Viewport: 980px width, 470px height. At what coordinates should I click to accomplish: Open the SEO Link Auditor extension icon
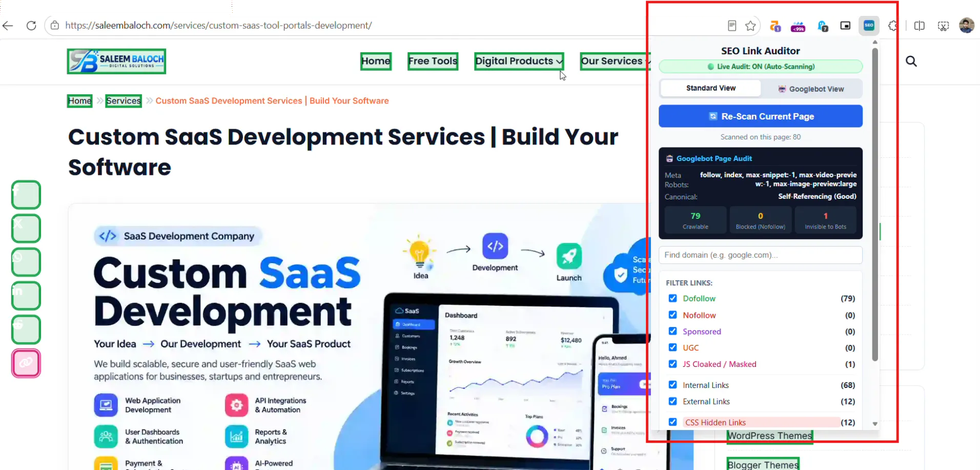869,26
